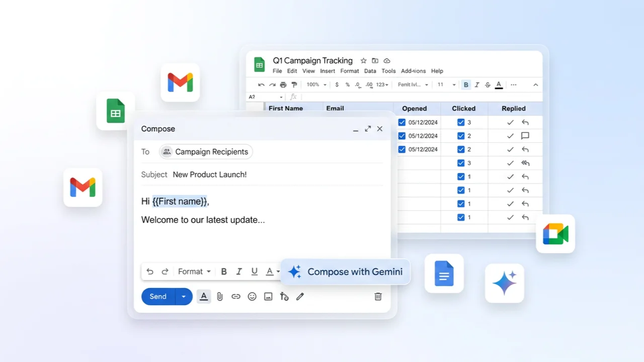The height and width of the screenshot is (362, 644).
Task: Open the Tools menu in Sheets
Action: (388, 71)
